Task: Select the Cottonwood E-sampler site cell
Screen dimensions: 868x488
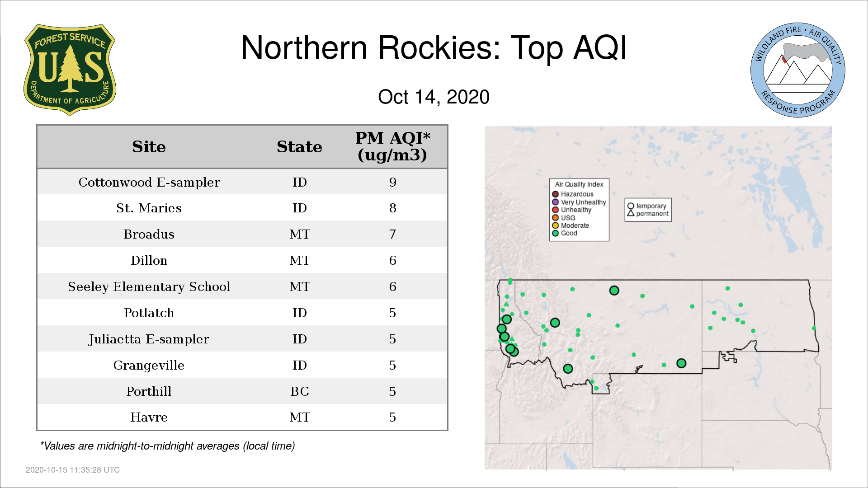Action: [149, 182]
